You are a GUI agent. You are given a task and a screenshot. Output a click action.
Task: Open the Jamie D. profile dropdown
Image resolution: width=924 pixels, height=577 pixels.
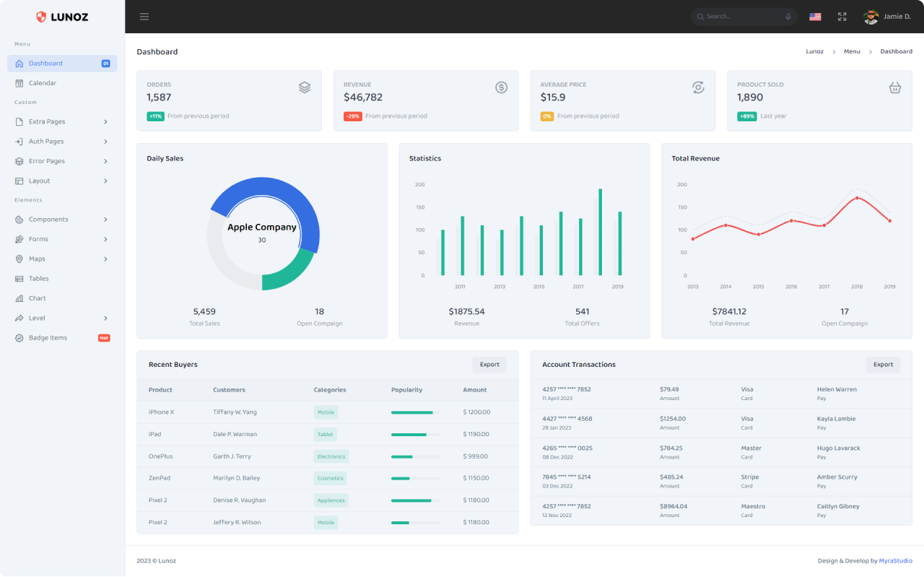(x=887, y=17)
